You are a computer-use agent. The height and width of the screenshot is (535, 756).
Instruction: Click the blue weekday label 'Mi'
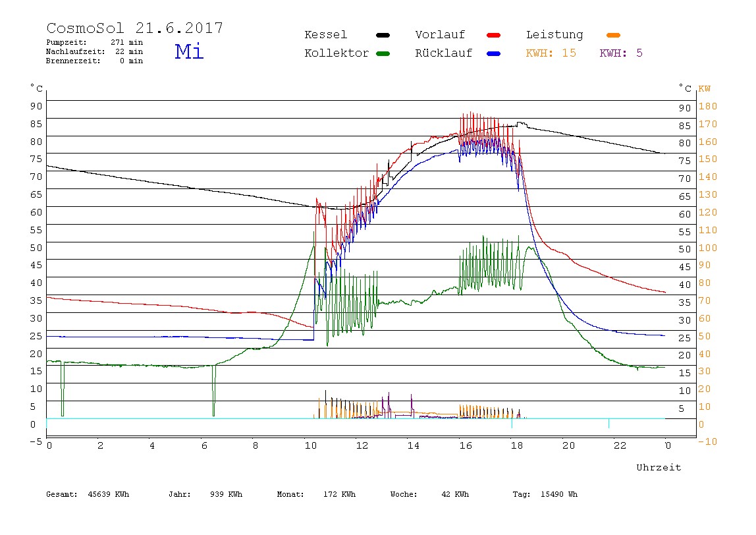pos(189,51)
